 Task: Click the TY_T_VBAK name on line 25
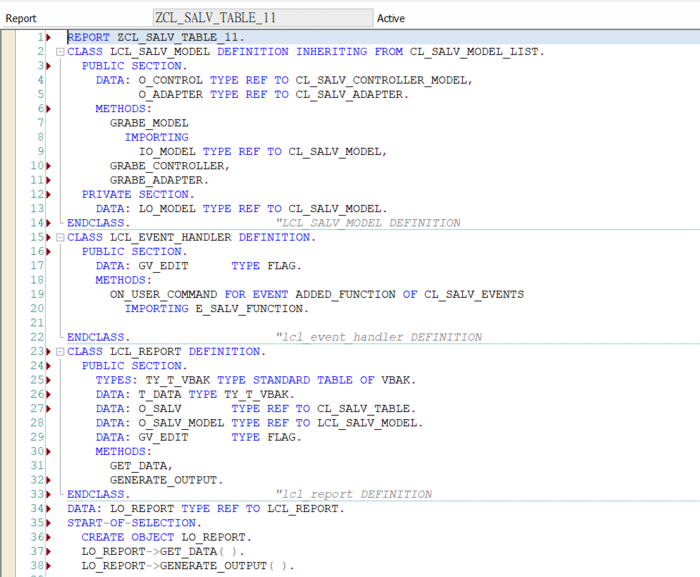coord(178,380)
